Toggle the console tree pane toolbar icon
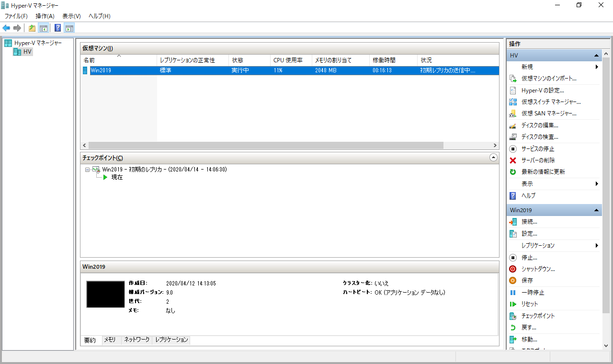This screenshot has width=613, height=364. tap(43, 28)
